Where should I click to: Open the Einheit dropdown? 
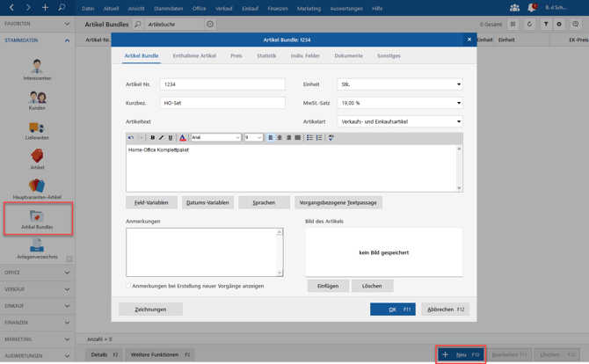400,84
